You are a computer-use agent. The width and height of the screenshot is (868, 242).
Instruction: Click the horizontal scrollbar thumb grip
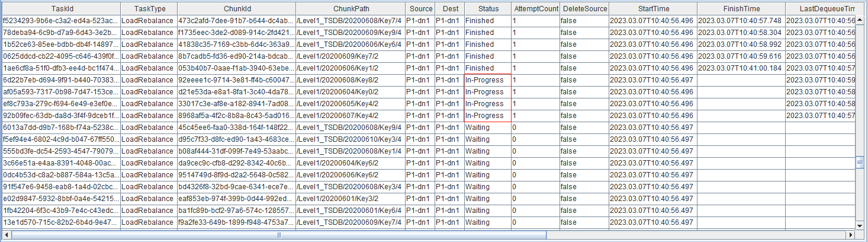coord(278,235)
